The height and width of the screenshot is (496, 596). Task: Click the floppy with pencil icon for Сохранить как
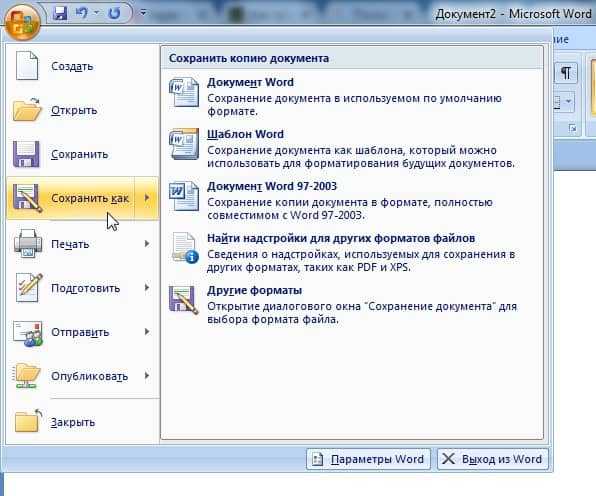click(27, 198)
